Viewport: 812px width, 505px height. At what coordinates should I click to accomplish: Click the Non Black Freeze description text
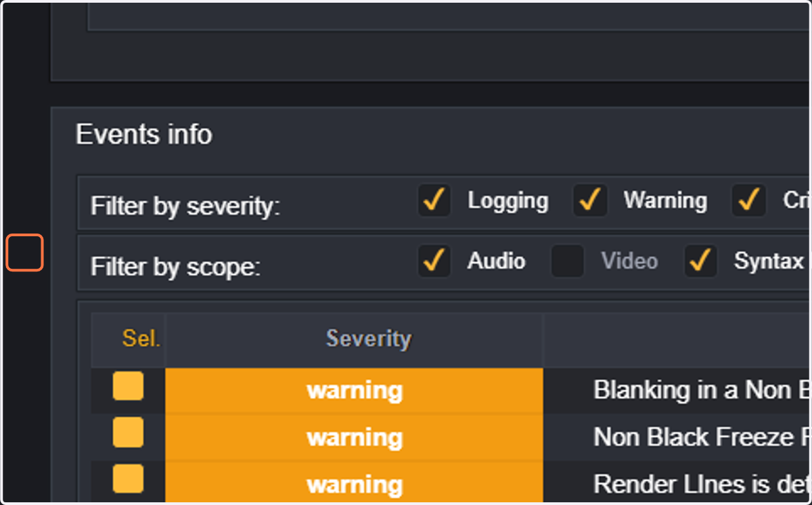click(702, 437)
